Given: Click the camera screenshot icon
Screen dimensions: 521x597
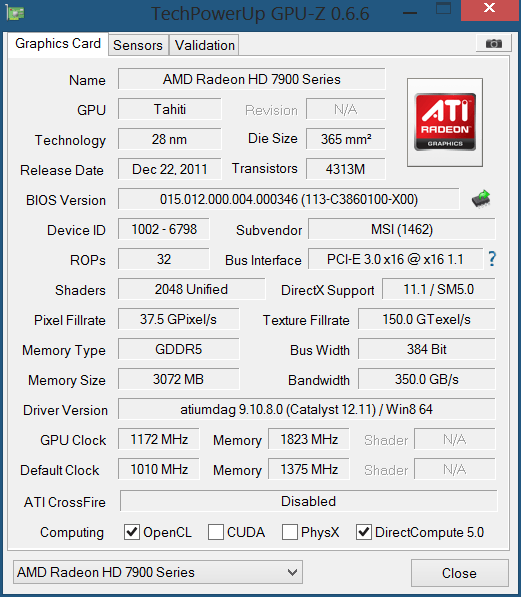Looking at the screenshot, I should tap(494, 43).
